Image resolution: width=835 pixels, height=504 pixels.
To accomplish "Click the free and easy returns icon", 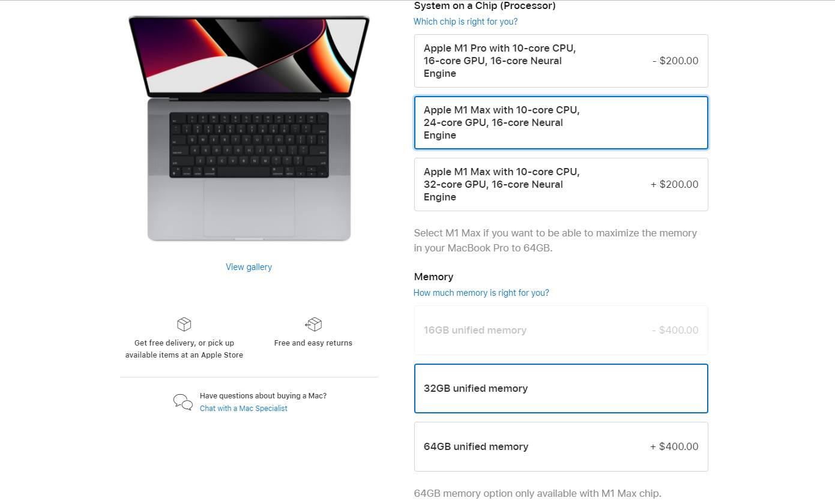I will tap(313, 324).
